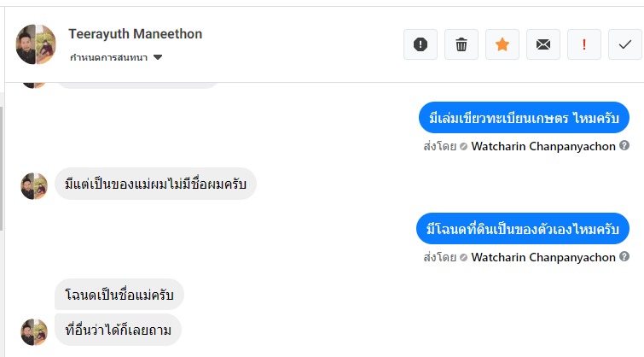Open first Watcharin Chanpanyachon sender link

coord(543,145)
